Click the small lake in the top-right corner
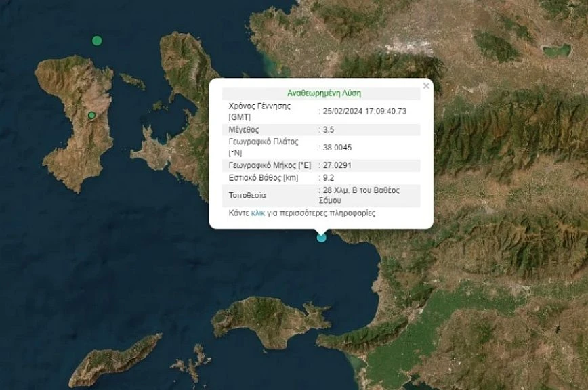Image resolution: width=588 pixels, height=390 pixels. pos(557,50)
